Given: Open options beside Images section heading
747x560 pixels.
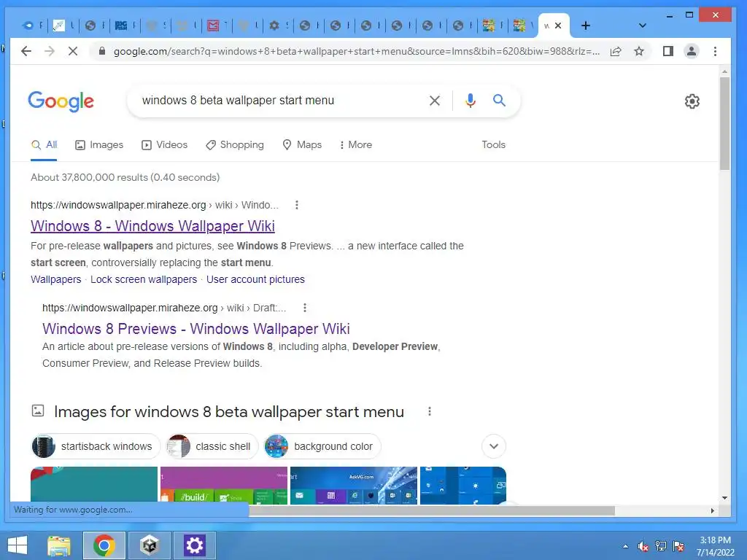Looking at the screenshot, I should [429, 411].
